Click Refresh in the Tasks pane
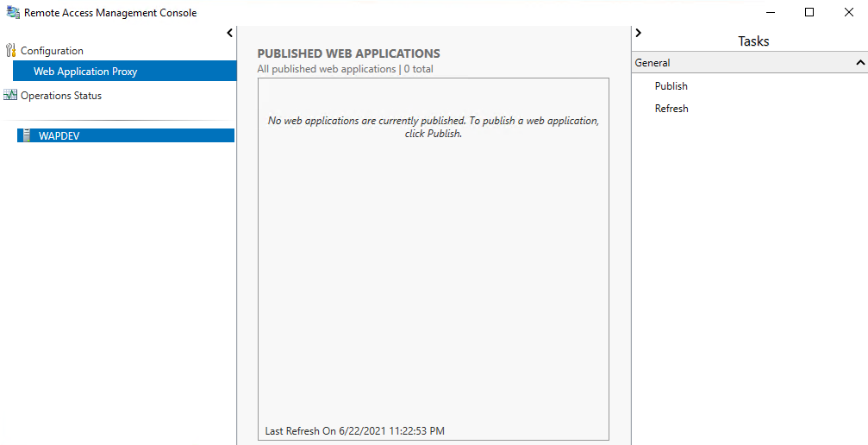Screen dimensions: 868x445 [671, 109]
